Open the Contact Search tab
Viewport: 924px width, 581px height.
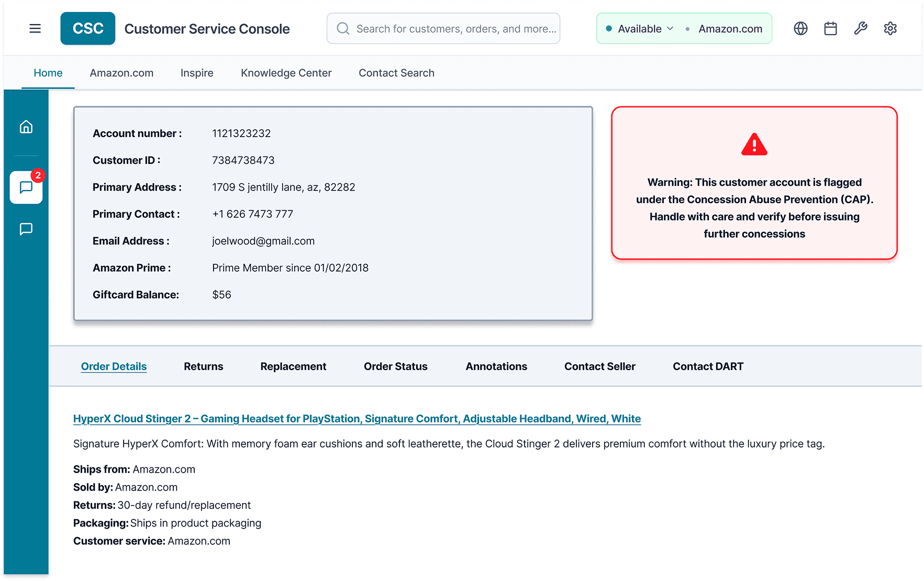tap(396, 73)
